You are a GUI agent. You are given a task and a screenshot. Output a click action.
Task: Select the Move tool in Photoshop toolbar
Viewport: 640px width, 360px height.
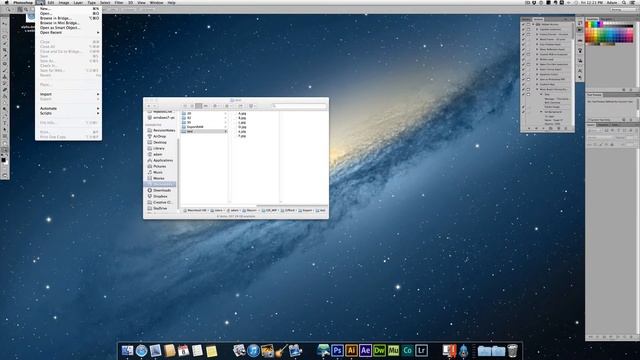click(x=4, y=24)
